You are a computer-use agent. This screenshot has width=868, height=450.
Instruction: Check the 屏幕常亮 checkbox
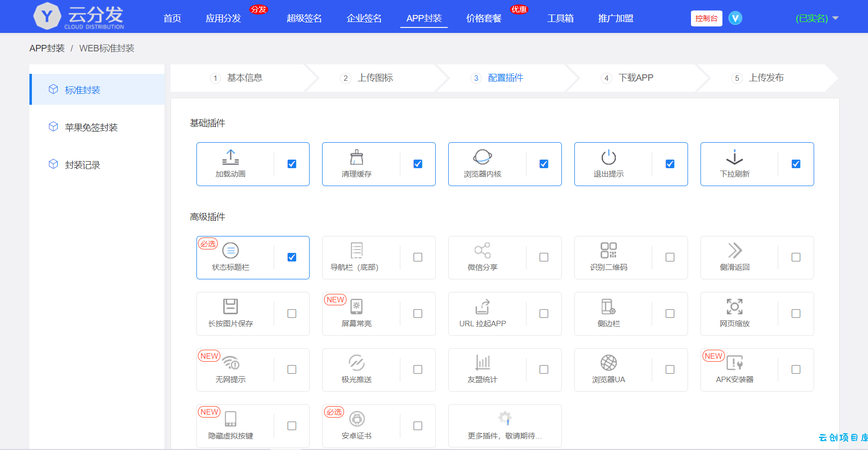coord(418,313)
